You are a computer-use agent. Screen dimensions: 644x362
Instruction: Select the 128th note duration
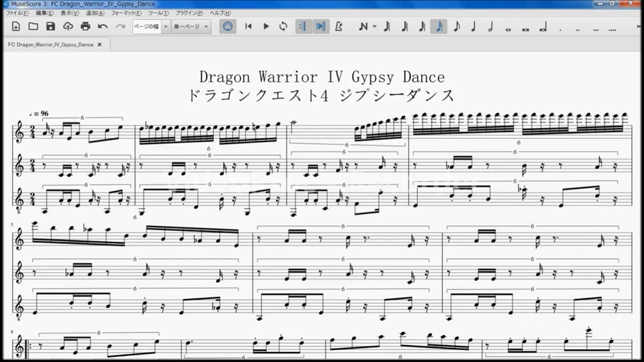click(387, 27)
